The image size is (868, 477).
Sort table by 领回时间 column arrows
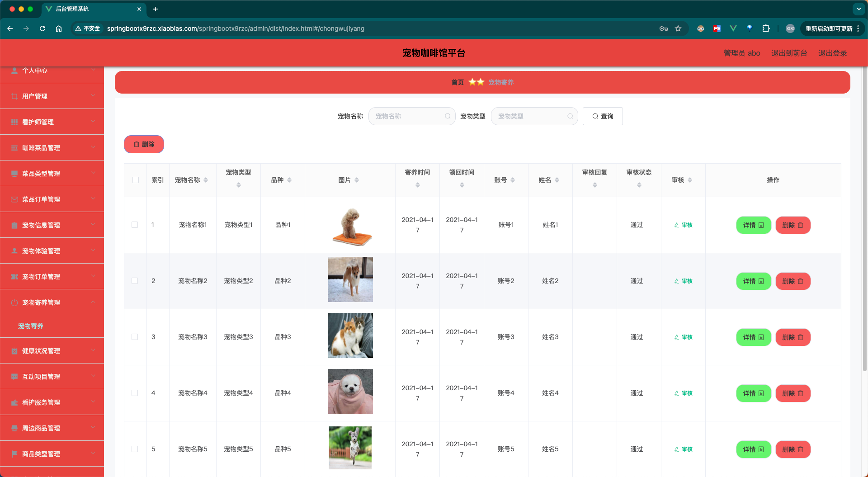462,185
